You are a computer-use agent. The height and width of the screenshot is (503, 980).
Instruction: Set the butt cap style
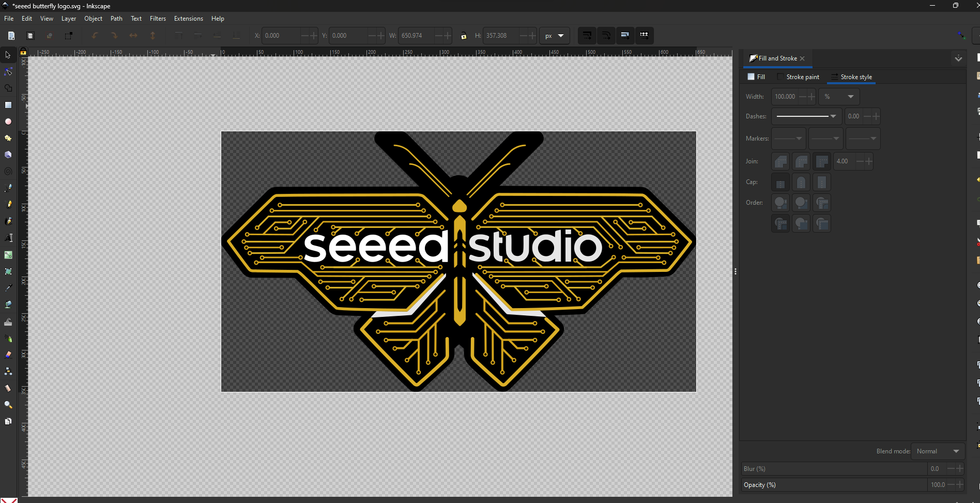[x=780, y=182]
